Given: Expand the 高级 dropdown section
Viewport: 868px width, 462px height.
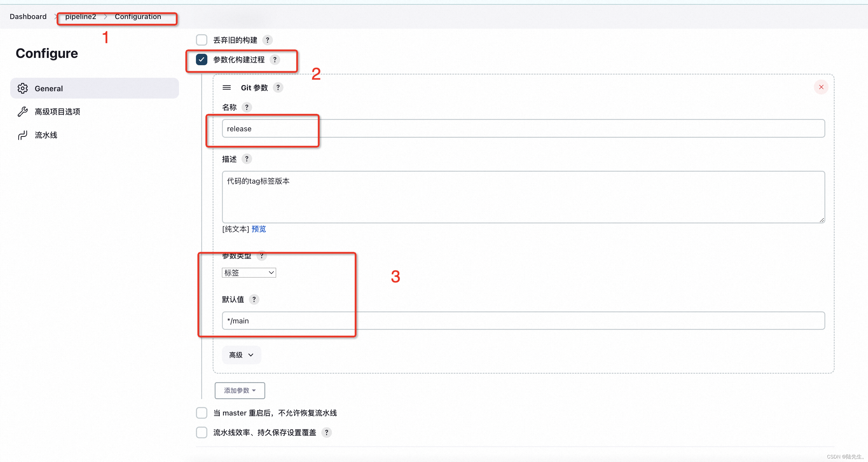Looking at the screenshot, I should [240, 355].
